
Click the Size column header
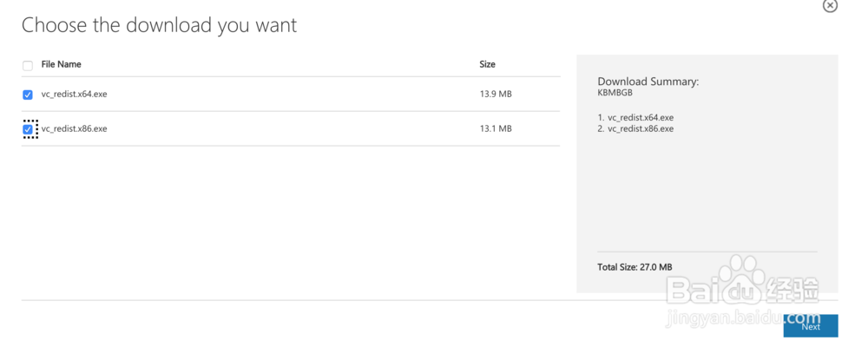(487, 64)
